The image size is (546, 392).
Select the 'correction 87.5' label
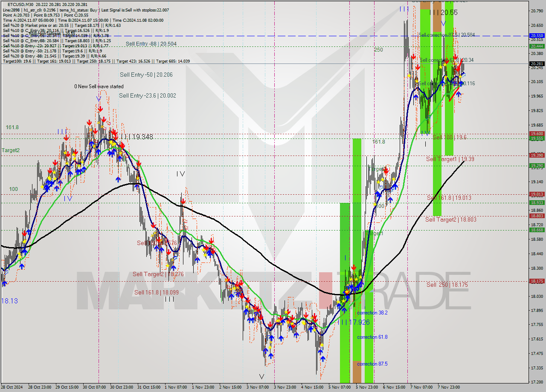pos(372,364)
